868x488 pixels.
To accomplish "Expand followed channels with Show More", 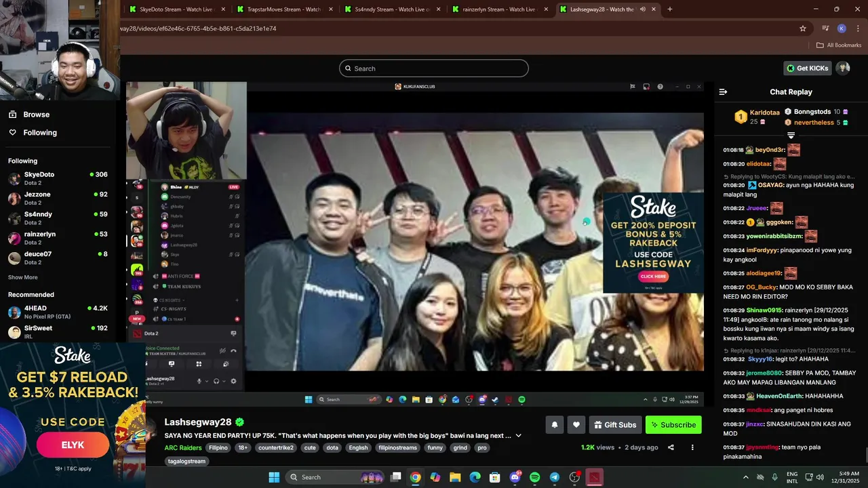I will click(23, 277).
